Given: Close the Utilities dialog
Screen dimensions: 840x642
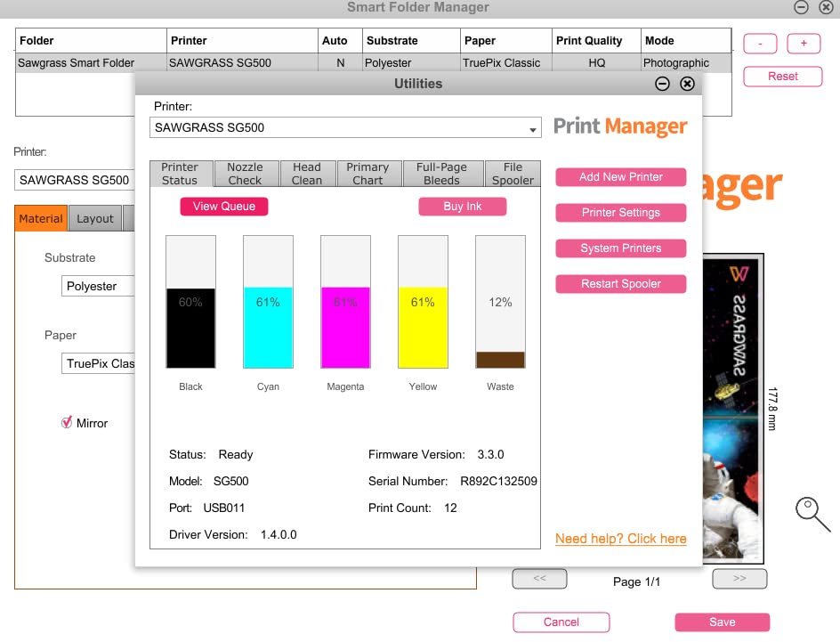Looking at the screenshot, I should [x=687, y=84].
